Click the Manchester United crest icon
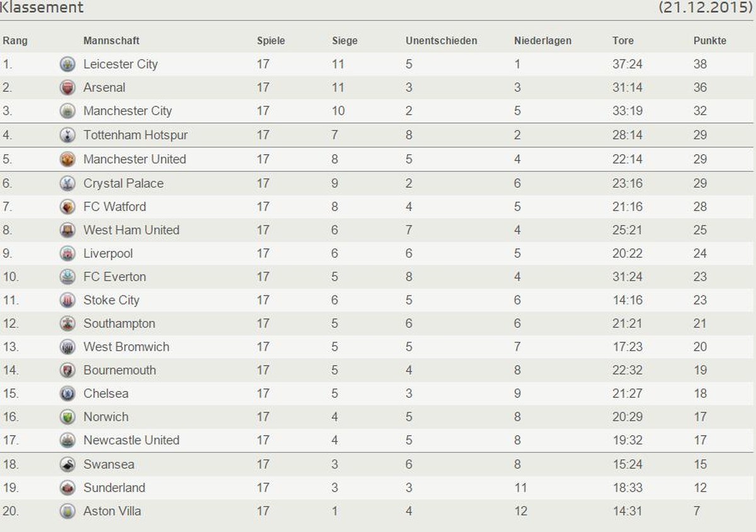Viewport: 756px width, 532px height. click(x=67, y=159)
